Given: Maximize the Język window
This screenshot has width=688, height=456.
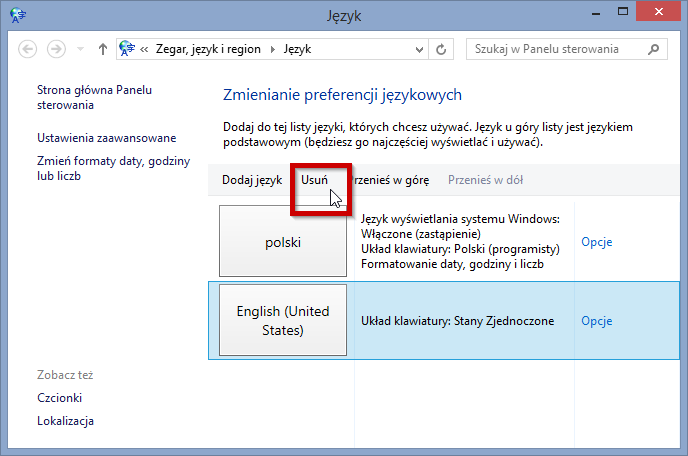Looking at the screenshot, I should (623, 12).
